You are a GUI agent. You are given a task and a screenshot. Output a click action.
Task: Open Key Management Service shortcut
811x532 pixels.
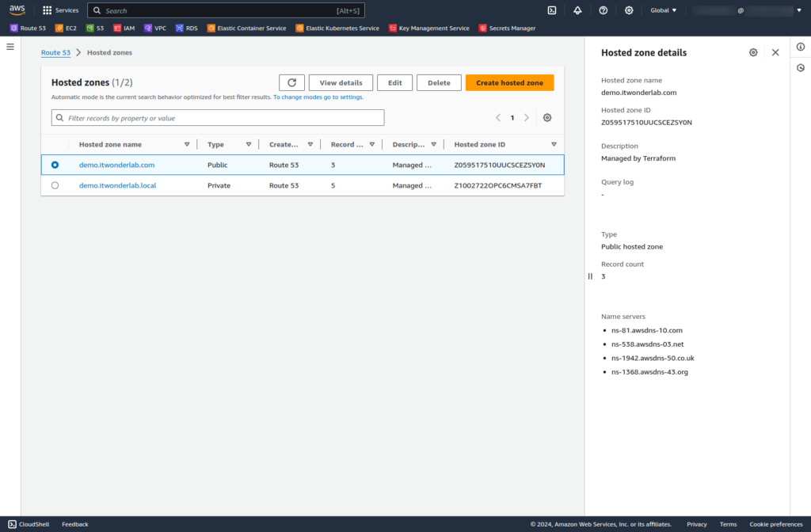tap(429, 28)
